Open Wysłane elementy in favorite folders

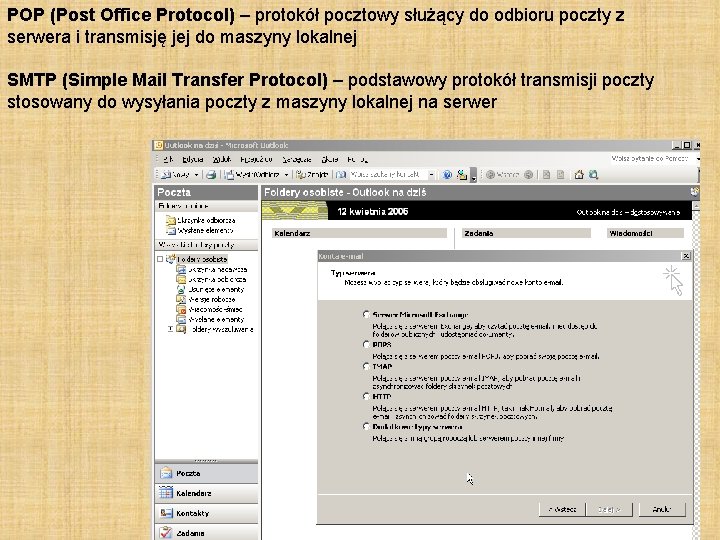pos(200,231)
